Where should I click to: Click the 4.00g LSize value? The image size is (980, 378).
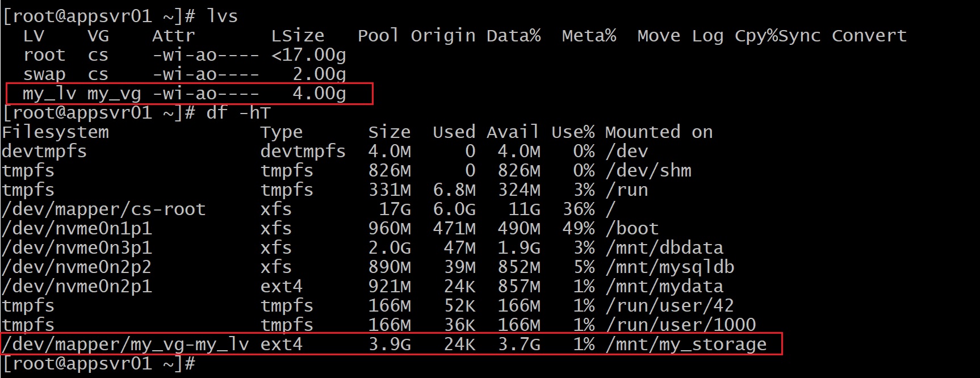319,93
